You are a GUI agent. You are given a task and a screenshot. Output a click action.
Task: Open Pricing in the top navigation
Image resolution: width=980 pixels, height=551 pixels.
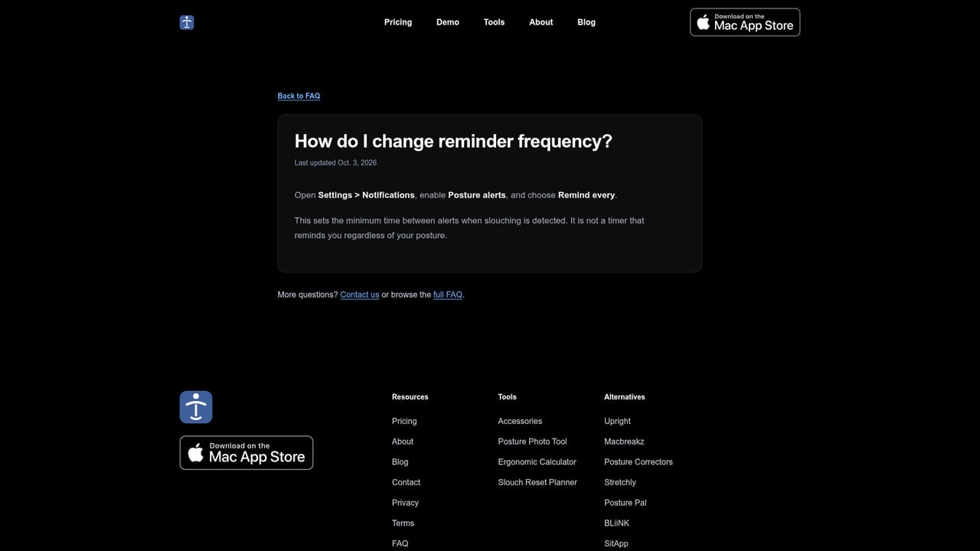pos(398,22)
